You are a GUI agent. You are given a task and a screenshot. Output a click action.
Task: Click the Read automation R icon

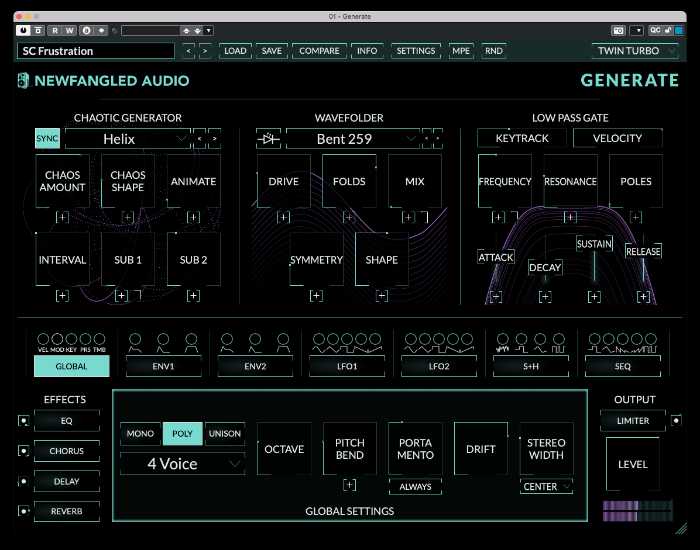point(55,30)
